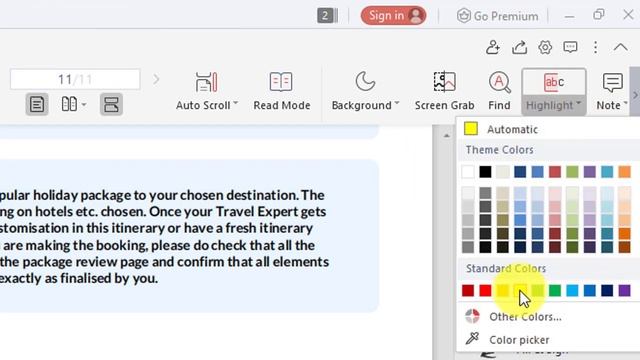Click the Sign in button
The image size is (640, 360).
click(x=393, y=16)
